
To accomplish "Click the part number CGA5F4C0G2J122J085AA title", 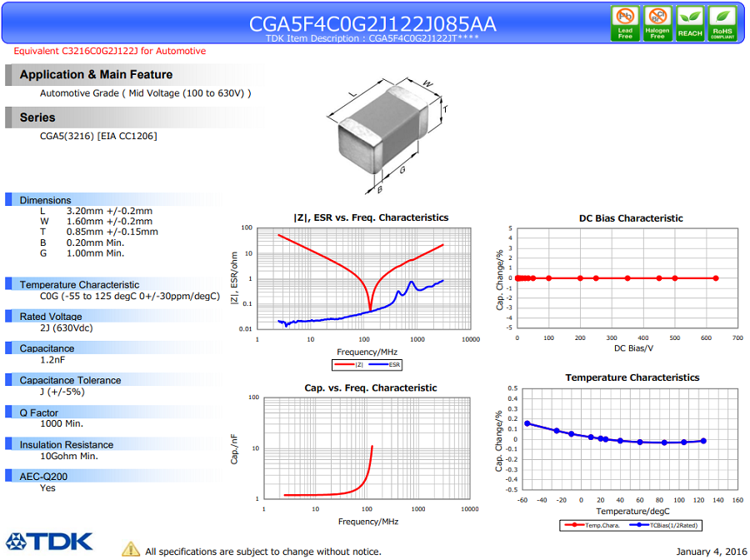I will pos(372,24).
